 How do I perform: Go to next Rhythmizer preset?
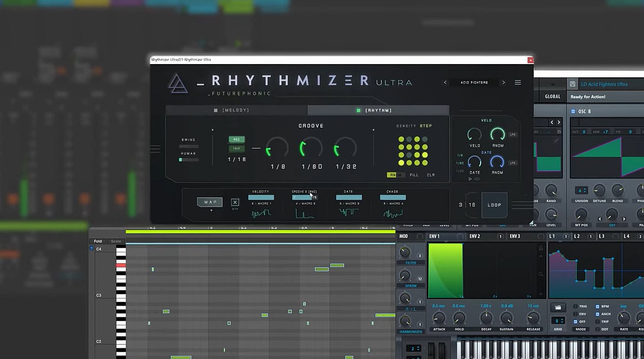504,82
